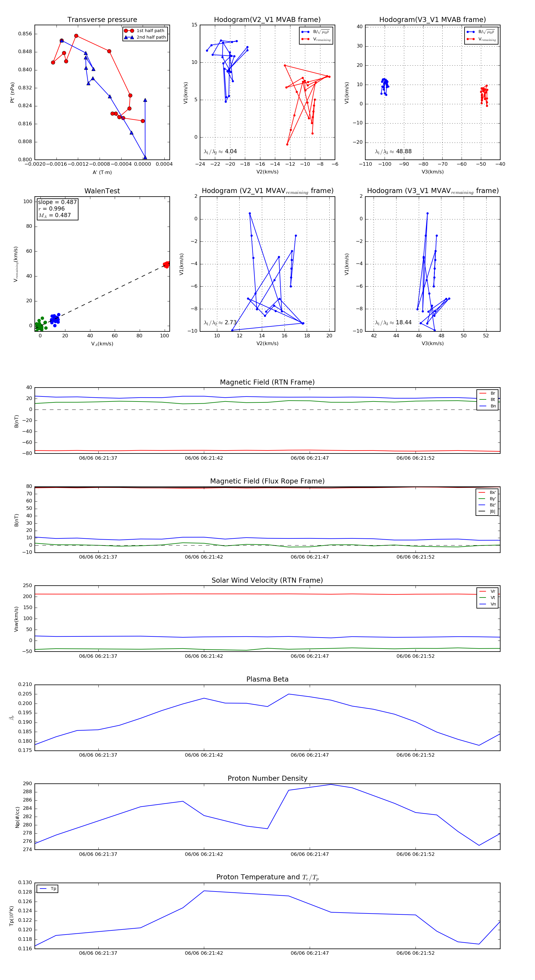Click the 'Transverse pressure' plot title
The image size is (535, 980).
click(102, 20)
